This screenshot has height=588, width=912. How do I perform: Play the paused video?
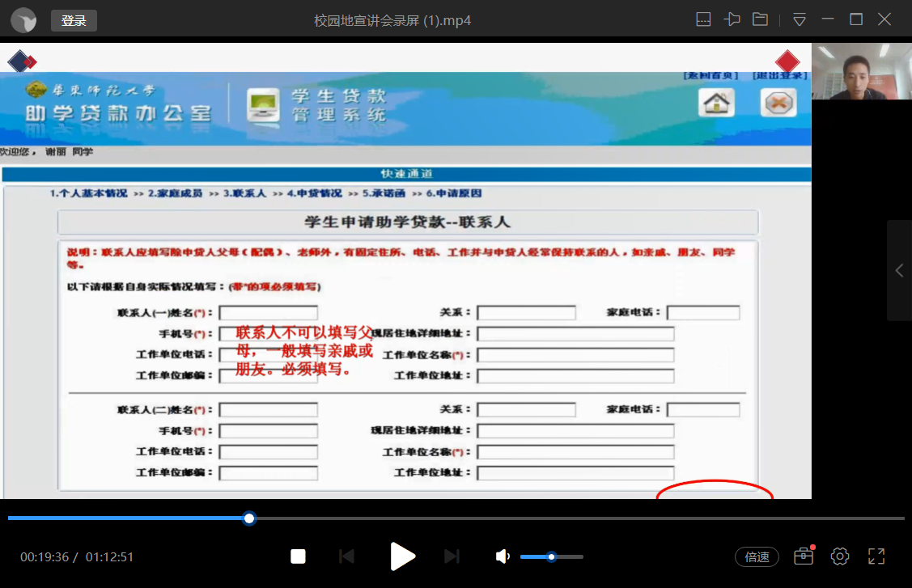click(x=402, y=556)
